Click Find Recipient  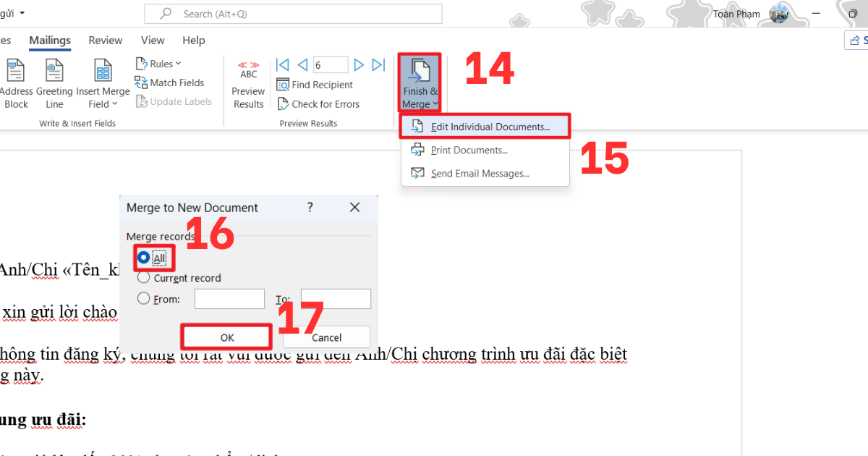click(315, 85)
